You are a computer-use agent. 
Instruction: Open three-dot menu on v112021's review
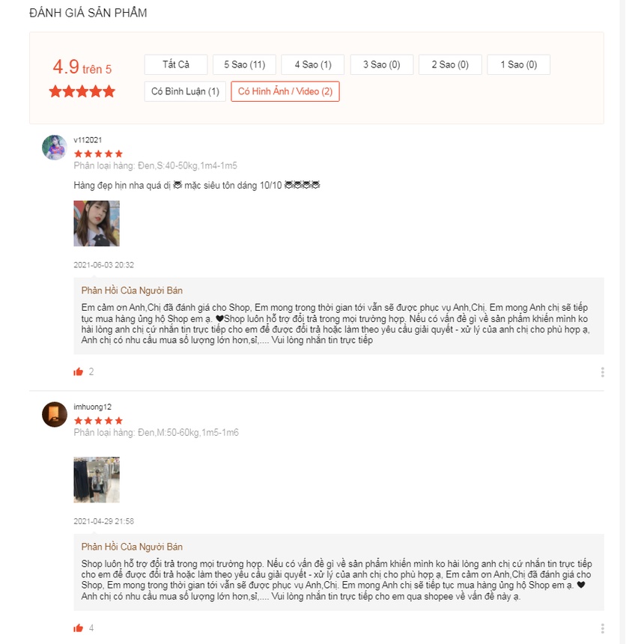(x=602, y=372)
